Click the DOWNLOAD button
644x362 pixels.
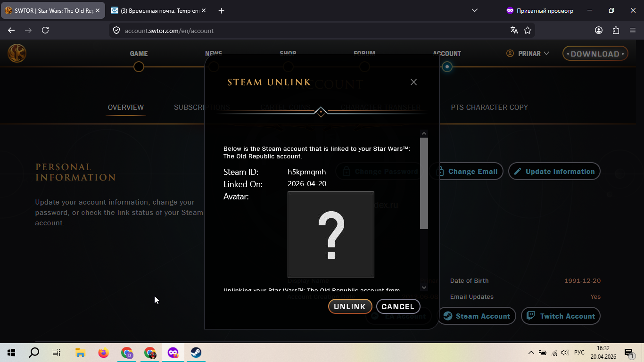[595, 54]
